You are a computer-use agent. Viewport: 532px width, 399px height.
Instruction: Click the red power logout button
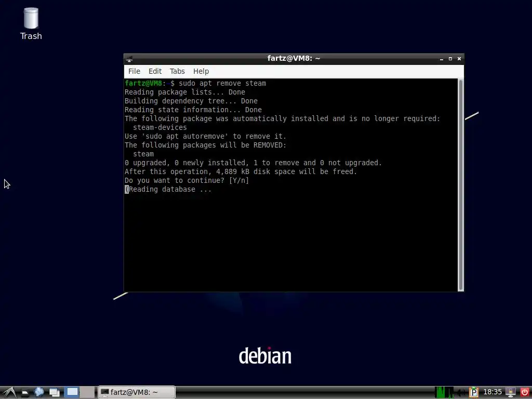tap(525, 393)
